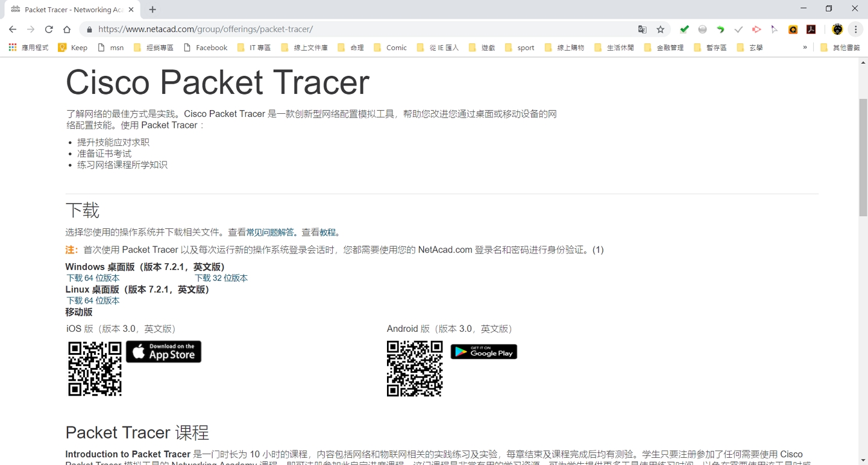The width and height of the screenshot is (868, 465).
Task: Open a new browser tab
Action: (153, 10)
